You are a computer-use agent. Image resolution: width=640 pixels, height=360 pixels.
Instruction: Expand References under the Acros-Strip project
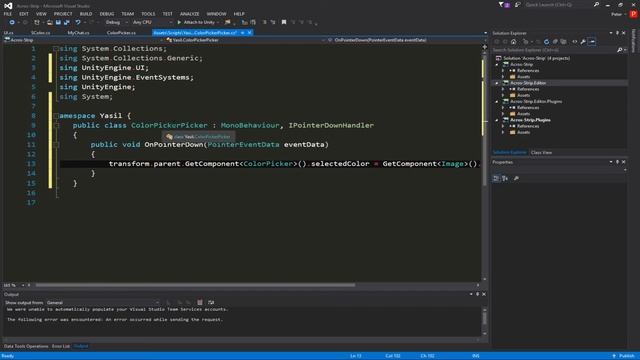tap(503, 71)
